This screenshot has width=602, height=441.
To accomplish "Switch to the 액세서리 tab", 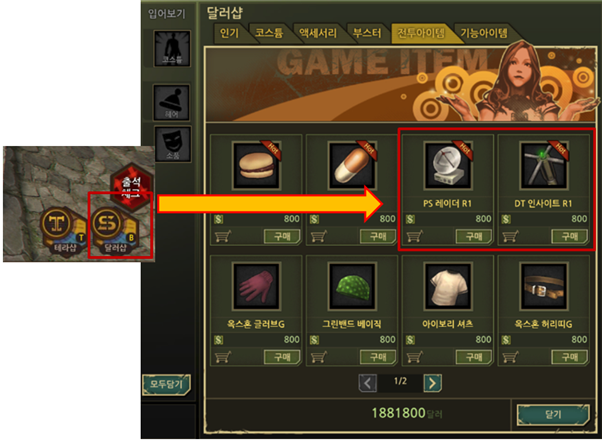I will pyautogui.click(x=318, y=33).
